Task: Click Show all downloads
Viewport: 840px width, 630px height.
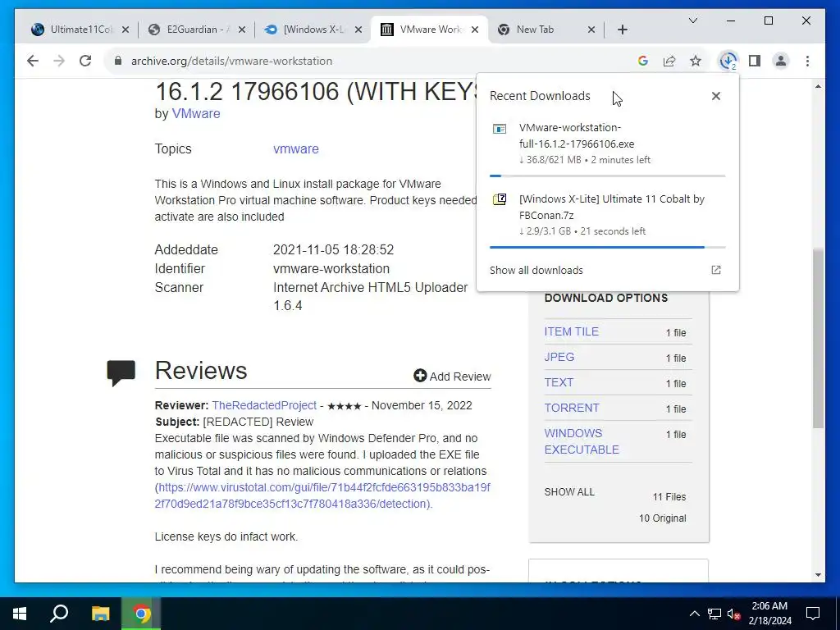Action: pos(536,270)
